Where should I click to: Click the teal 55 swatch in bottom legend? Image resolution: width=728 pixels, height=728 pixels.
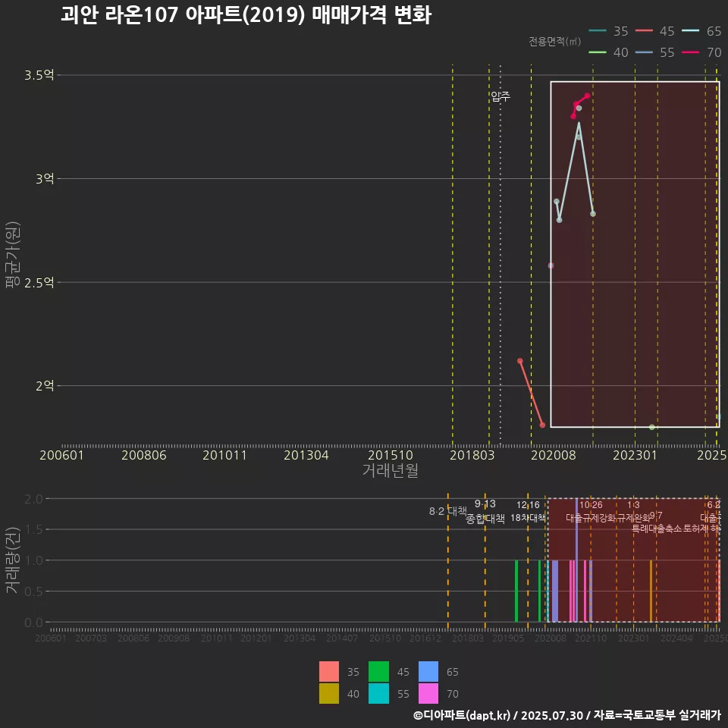click(x=378, y=693)
